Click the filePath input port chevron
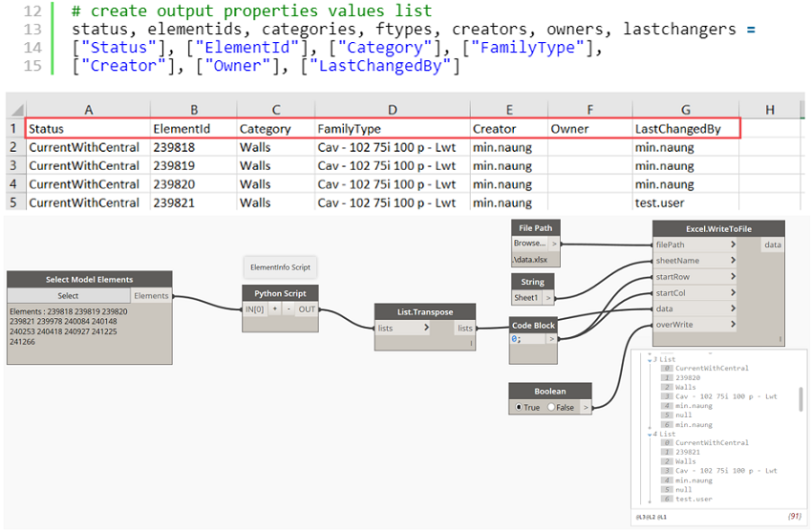The image size is (812, 532). (x=733, y=245)
